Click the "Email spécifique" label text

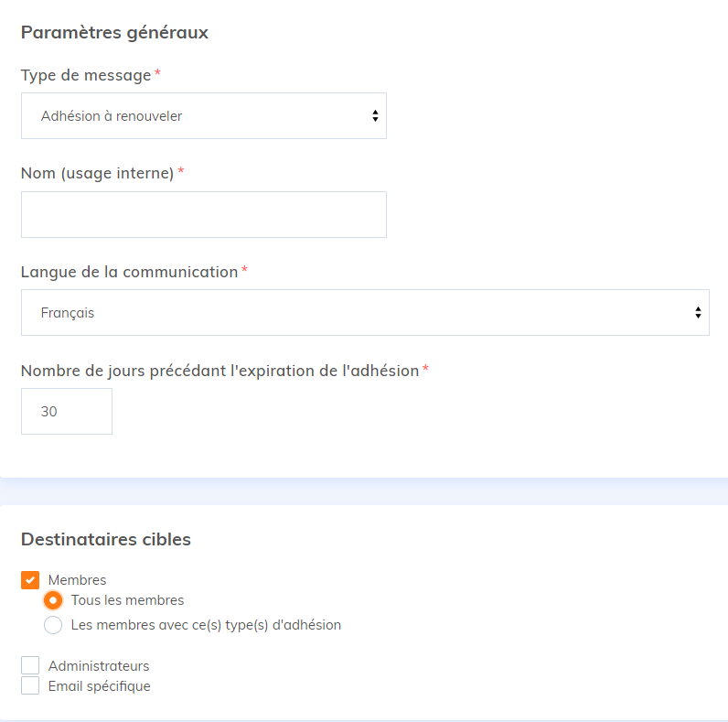click(99, 686)
